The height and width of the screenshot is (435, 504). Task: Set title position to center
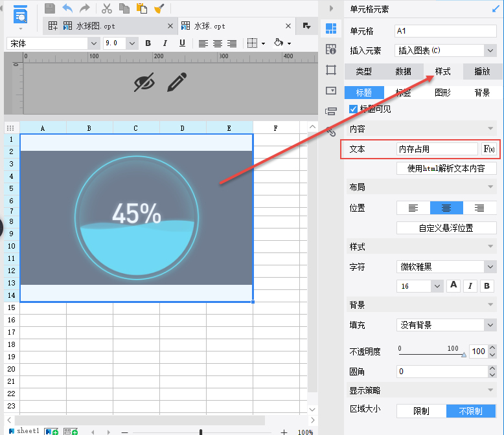(446, 208)
